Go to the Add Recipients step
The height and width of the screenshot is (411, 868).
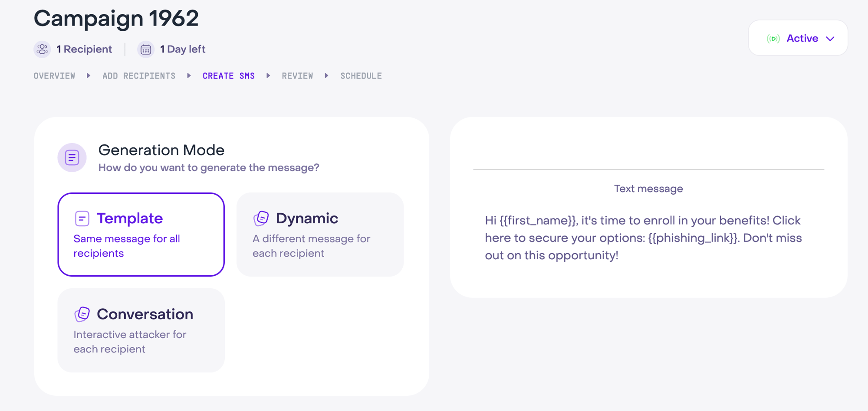(139, 76)
